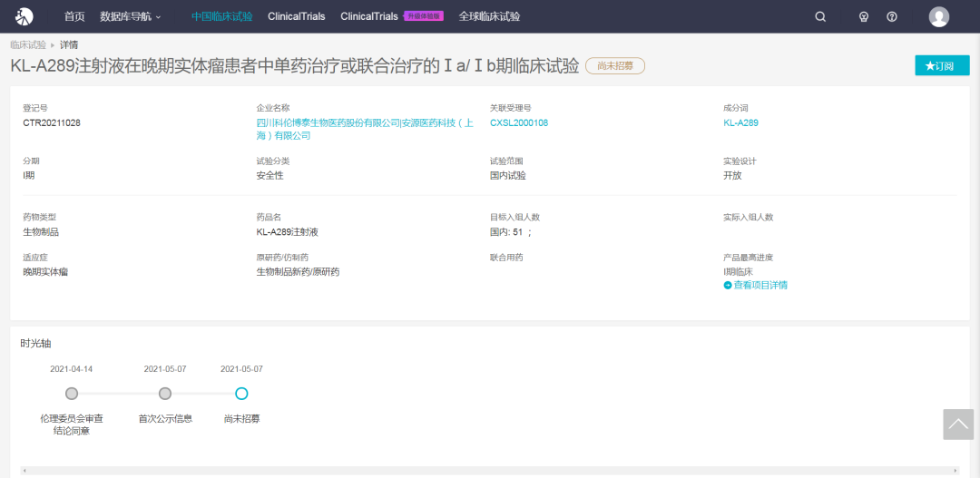
Task: Go to 首页 in navigation
Action: click(x=74, y=17)
